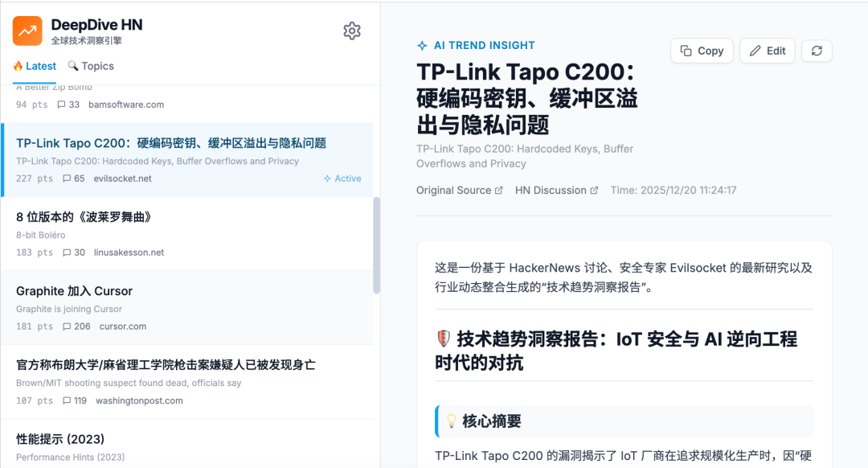The height and width of the screenshot is (468, 868).
Task: Select the Graphite 加入 Cursor story
Action: [187, 308]
